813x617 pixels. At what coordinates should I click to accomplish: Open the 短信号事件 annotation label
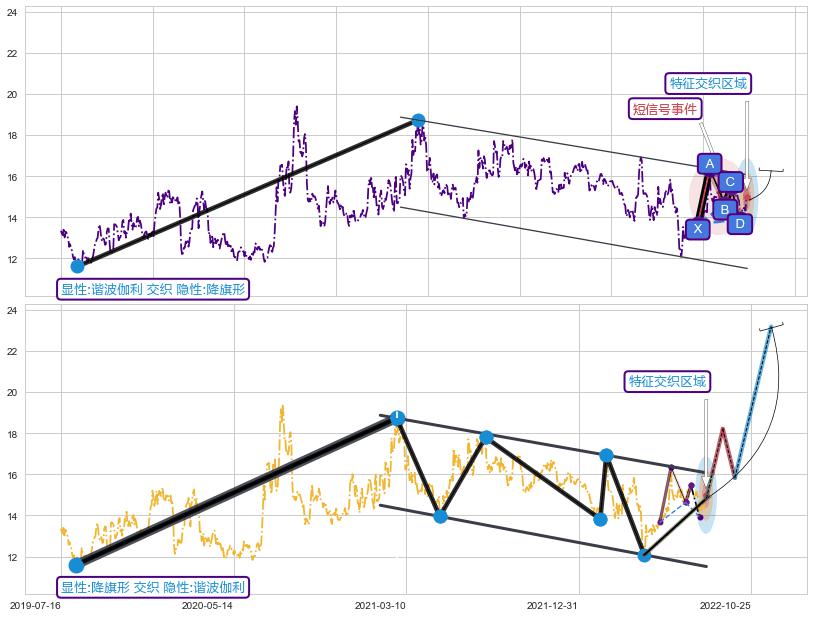point(665,109)
